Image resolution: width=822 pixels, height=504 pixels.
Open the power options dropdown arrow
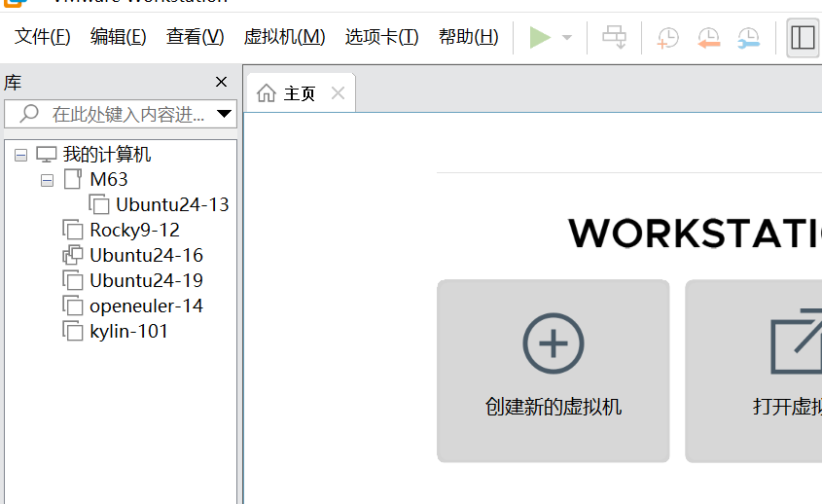point(567,38)
